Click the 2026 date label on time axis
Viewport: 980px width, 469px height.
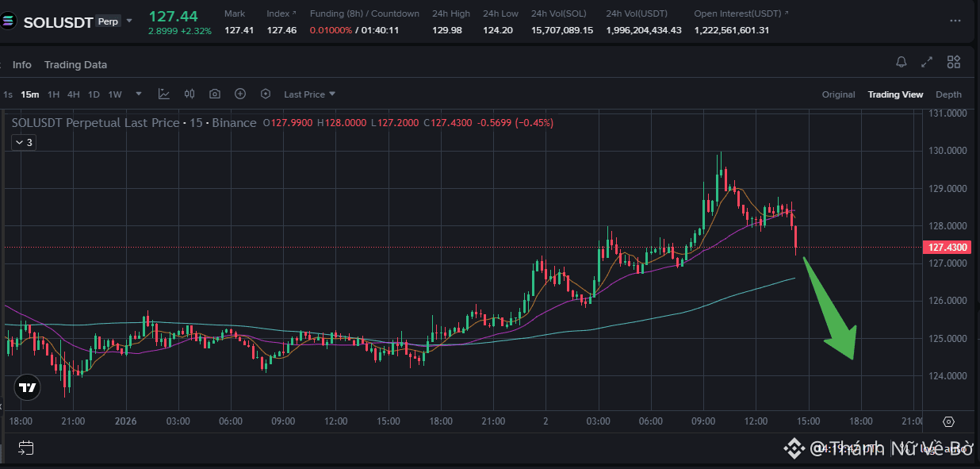click(x=126, y=421)
